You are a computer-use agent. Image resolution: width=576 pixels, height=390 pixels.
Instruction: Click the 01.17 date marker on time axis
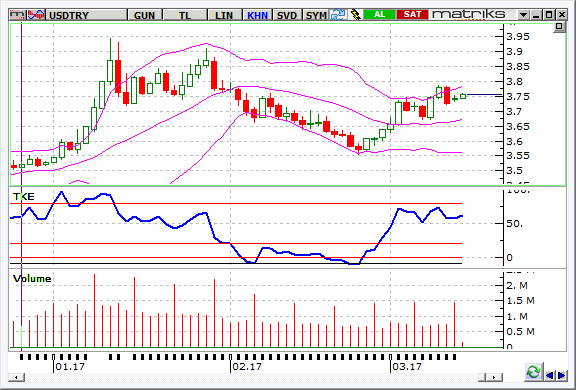[x=70, y=366]
